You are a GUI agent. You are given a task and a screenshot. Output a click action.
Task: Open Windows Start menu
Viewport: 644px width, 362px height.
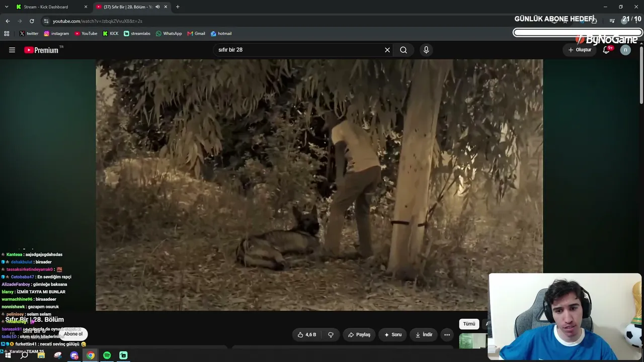[8, 355]
